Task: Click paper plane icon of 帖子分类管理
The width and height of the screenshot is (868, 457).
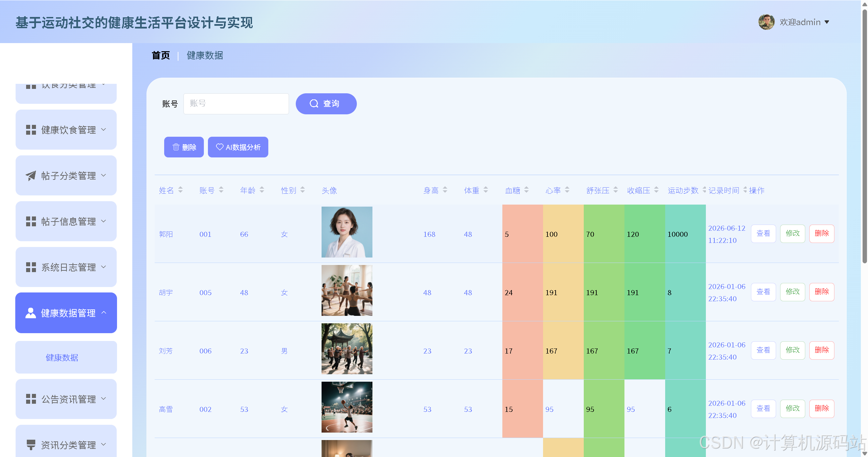Action: 31,175
